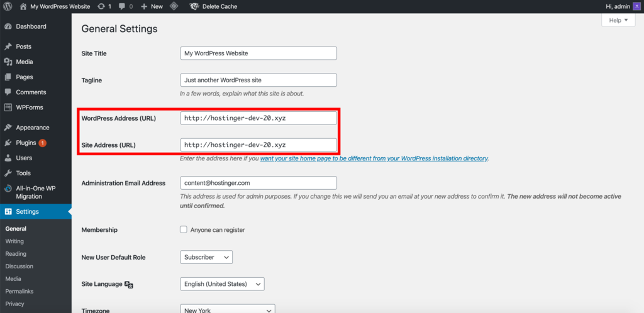Viewport: 644px width, 313px height.
Task: Click into the Administration Email Address field
Action: click(x=258, y=183)
